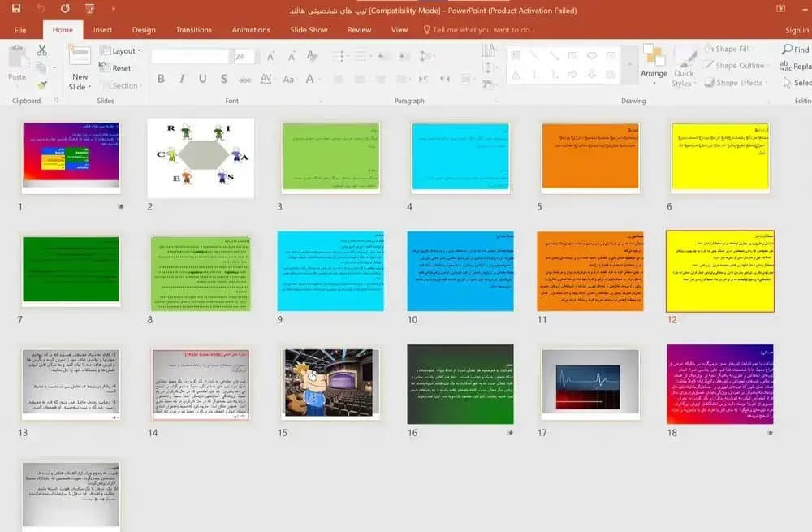The image size is (812, 532).
Task: Click the Find magnifier icon
Action: point(787,50)
